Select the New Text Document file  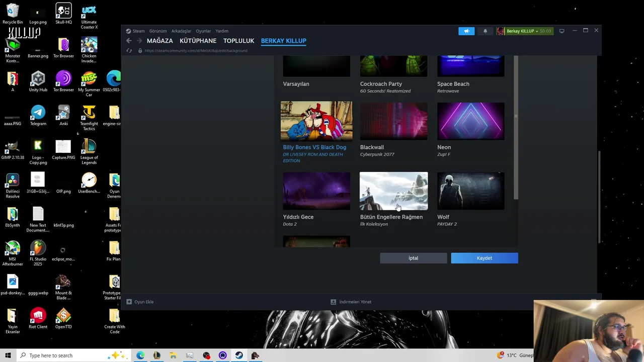coord(38,219)
